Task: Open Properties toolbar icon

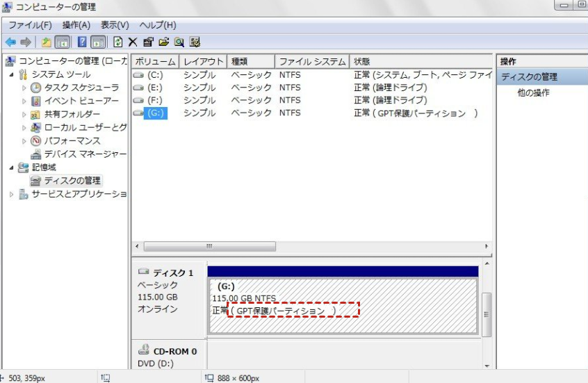Action: coord(148,42)
